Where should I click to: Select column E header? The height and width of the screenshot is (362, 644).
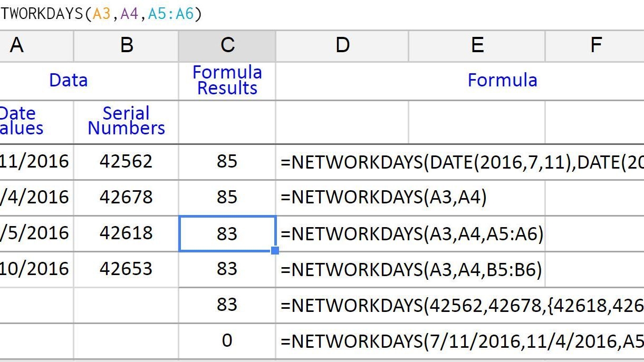[477, 46]
